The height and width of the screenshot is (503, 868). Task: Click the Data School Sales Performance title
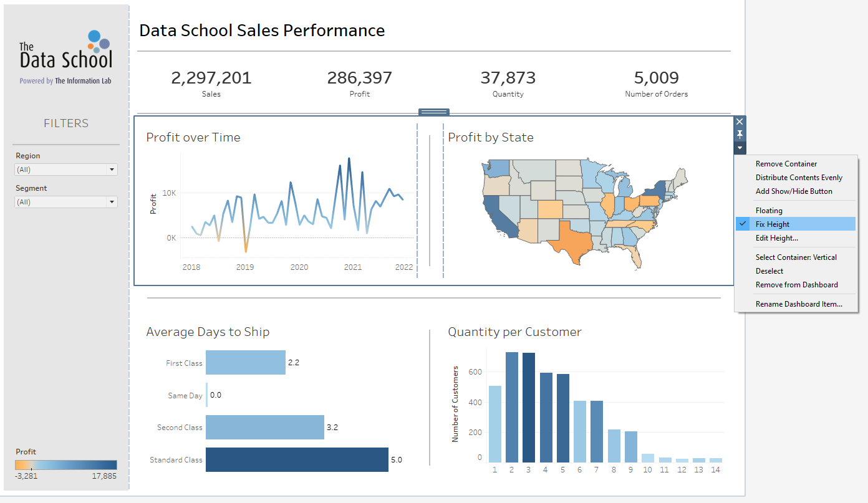click(x=262, y=30)
